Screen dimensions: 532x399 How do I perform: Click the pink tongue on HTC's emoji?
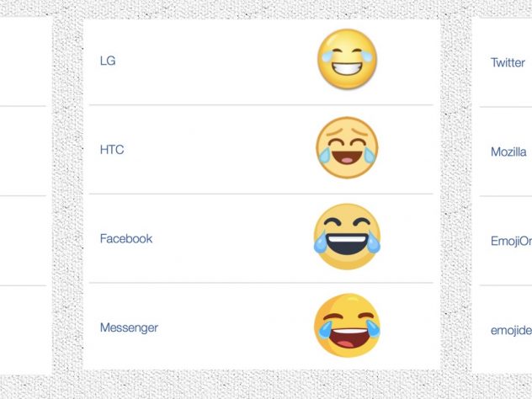(347, 160)
